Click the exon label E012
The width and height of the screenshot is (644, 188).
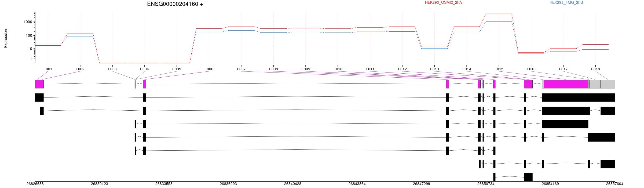402,69
